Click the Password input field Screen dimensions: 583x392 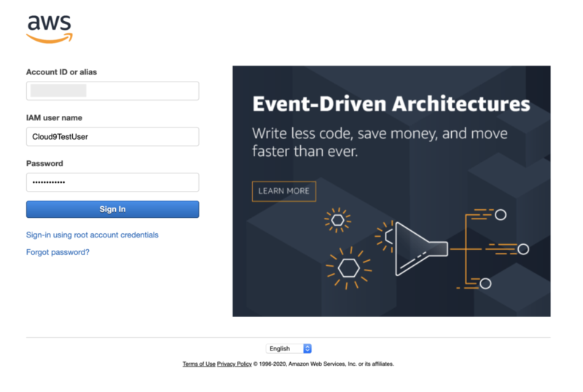[113, 182]
